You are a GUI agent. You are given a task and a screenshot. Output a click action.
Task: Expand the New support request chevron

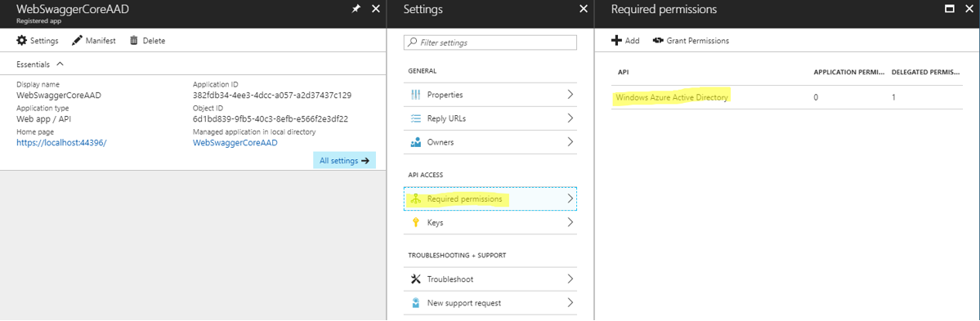[570, 302]
